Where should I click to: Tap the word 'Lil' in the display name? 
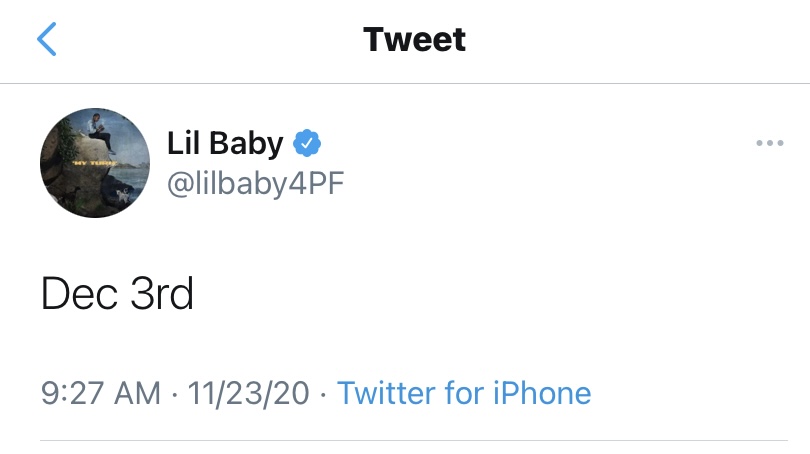pyautogui.click(x=183, y=143)
